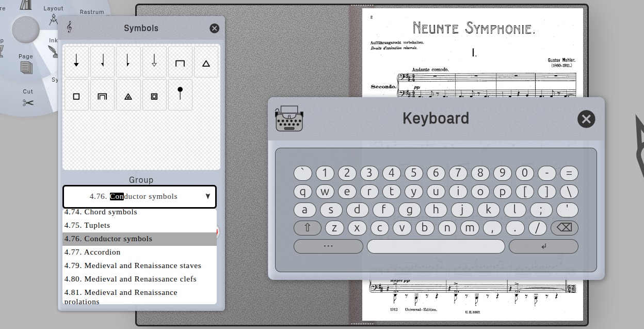Click the Group dropdown arrow
Screen dimensions: 644x329
pos(208,197)
